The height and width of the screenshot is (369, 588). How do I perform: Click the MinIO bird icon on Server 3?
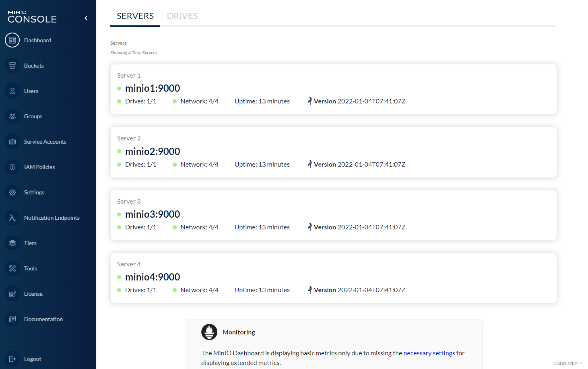309,227
